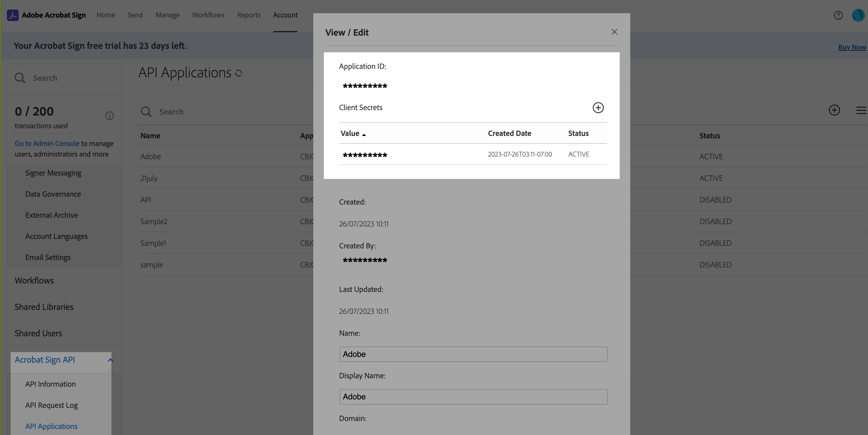
Task: Edit the Display Name field
Action: point(473,397)
